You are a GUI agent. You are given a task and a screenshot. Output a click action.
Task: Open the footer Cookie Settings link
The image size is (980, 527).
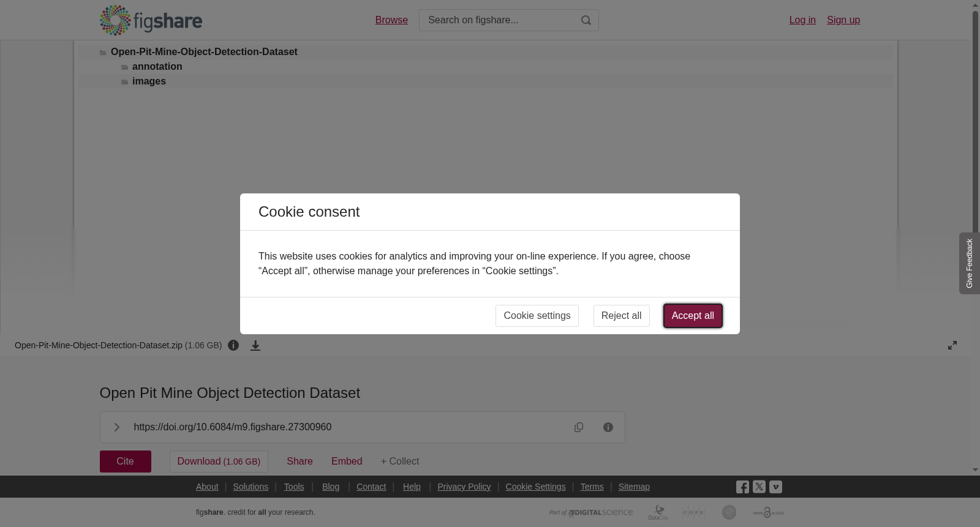coord(536,487)
